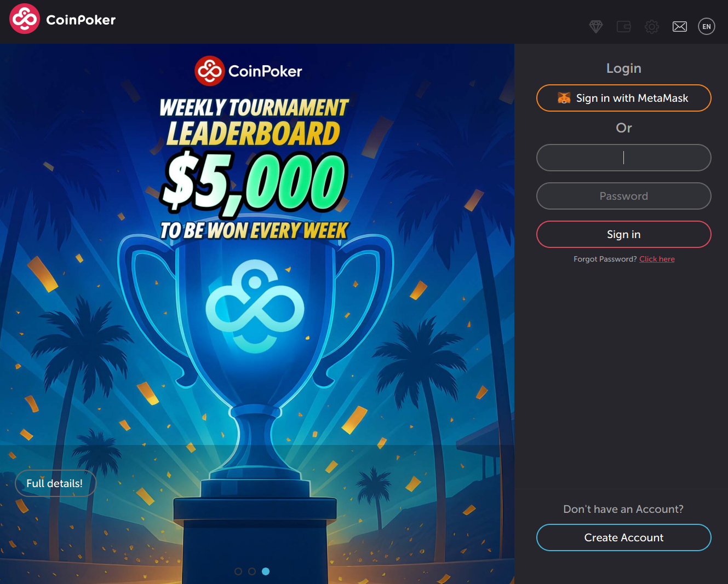
Task: Open the envelope messages icon
Action: click(680, 26)
